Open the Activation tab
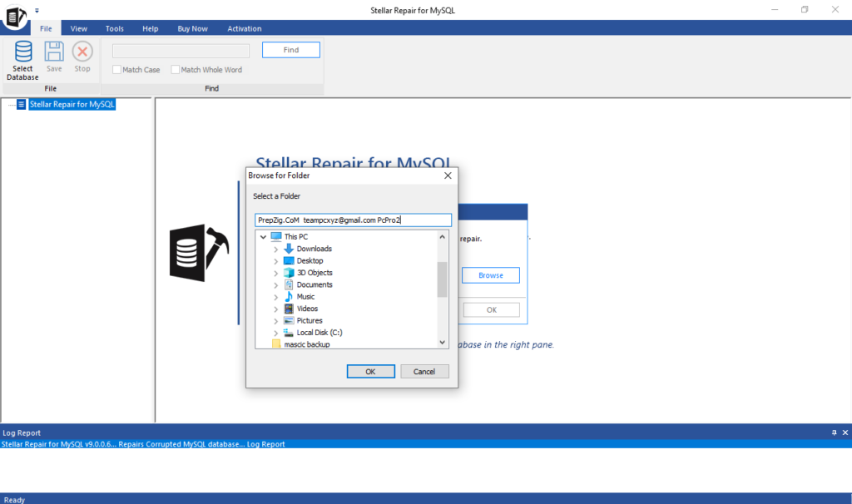The image size is (852, 504). click(x=245, y=28)
